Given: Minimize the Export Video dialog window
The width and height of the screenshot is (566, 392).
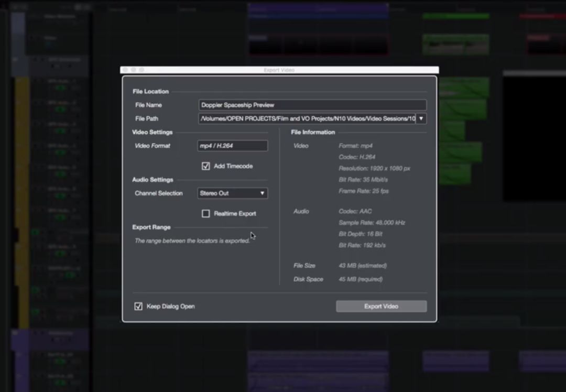Looking at the screenshot, I should click(x=134, y=70).
